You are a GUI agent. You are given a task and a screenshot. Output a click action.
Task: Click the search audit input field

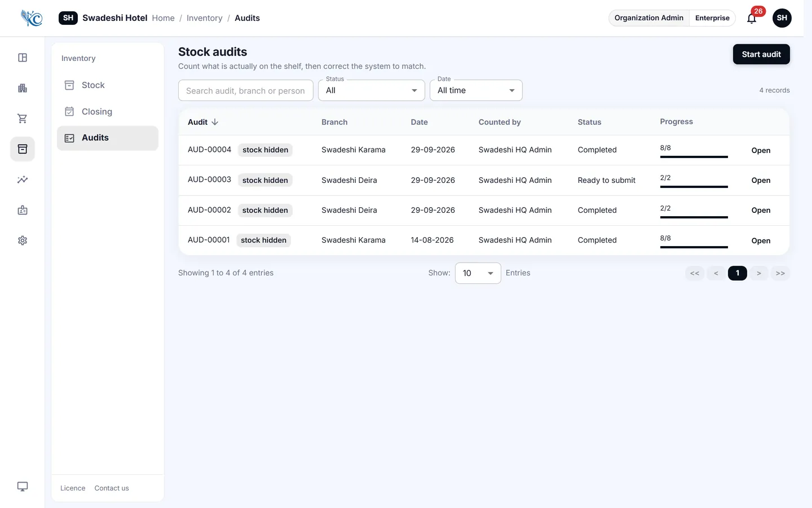pos(246,90)
